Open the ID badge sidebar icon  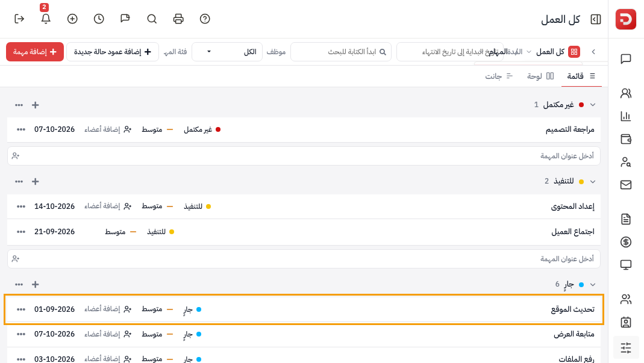tap(626, 322)
